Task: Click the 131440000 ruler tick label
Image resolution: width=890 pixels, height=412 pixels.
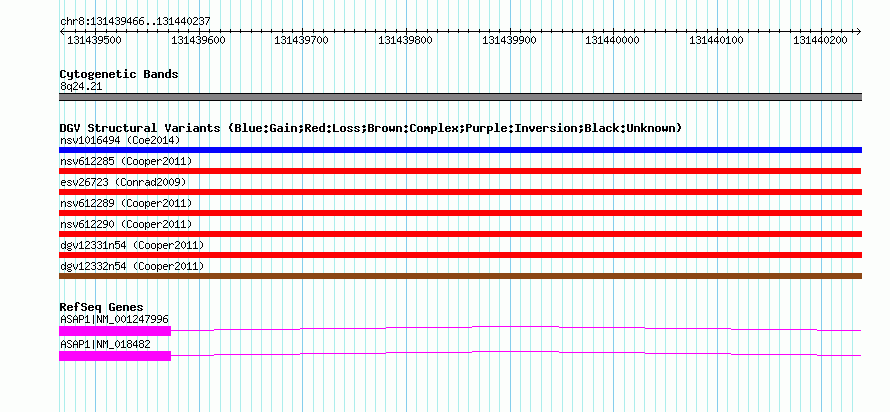Action: (612, 40)
